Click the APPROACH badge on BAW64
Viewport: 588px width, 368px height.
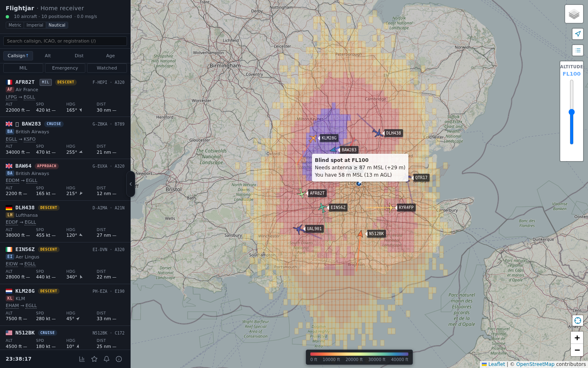pyautogui.click(x=47, y=166)
